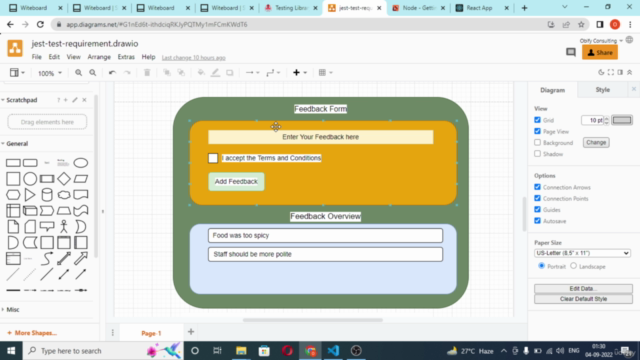Image resolution: width=640 pixels, height=360 pixels.
Task: Select the Portrait radio button
Action: (x=542, y=266)
